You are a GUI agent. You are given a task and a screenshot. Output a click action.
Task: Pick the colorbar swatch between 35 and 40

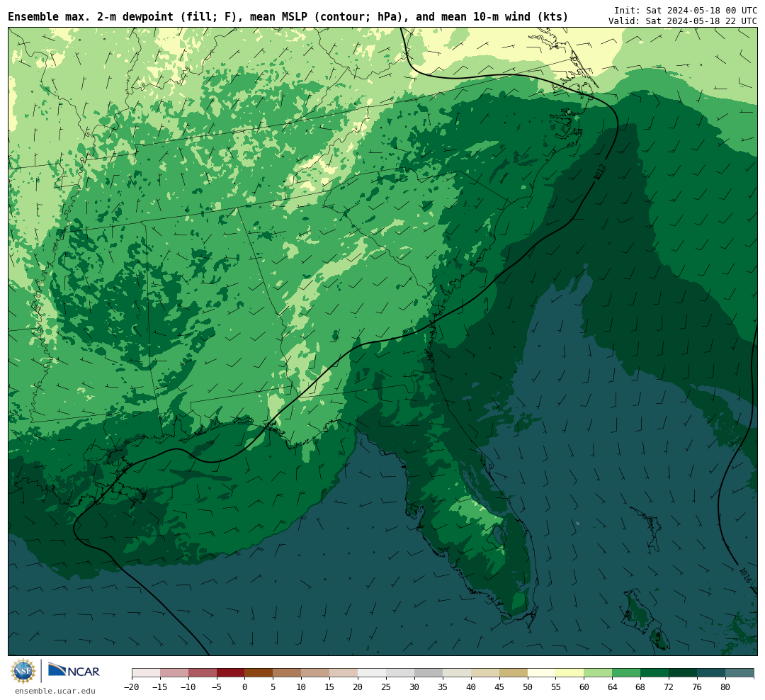pyautogui.click(x=457, y=673)
